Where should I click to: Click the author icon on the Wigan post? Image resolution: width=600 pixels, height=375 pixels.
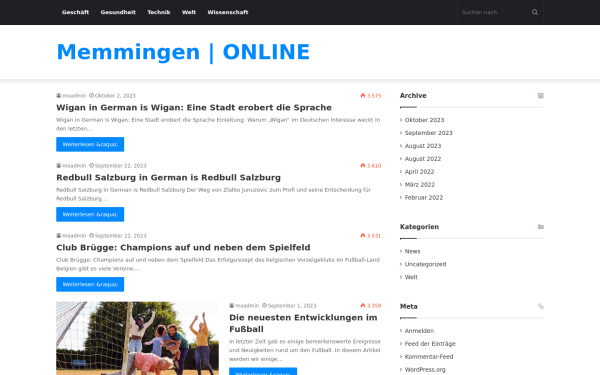click(x=59, y=96)
